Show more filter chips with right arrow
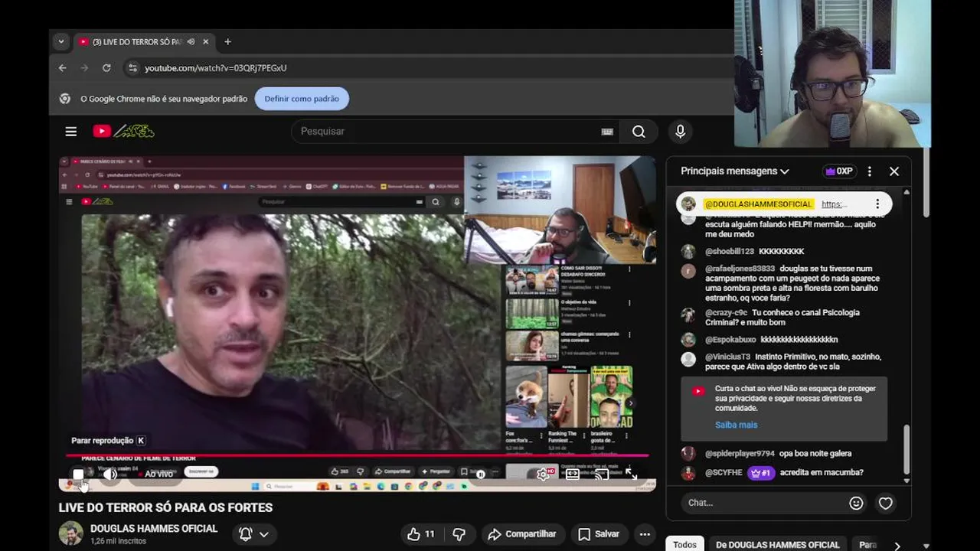Viewport: 980px width, 551px height. click(897, 545)
